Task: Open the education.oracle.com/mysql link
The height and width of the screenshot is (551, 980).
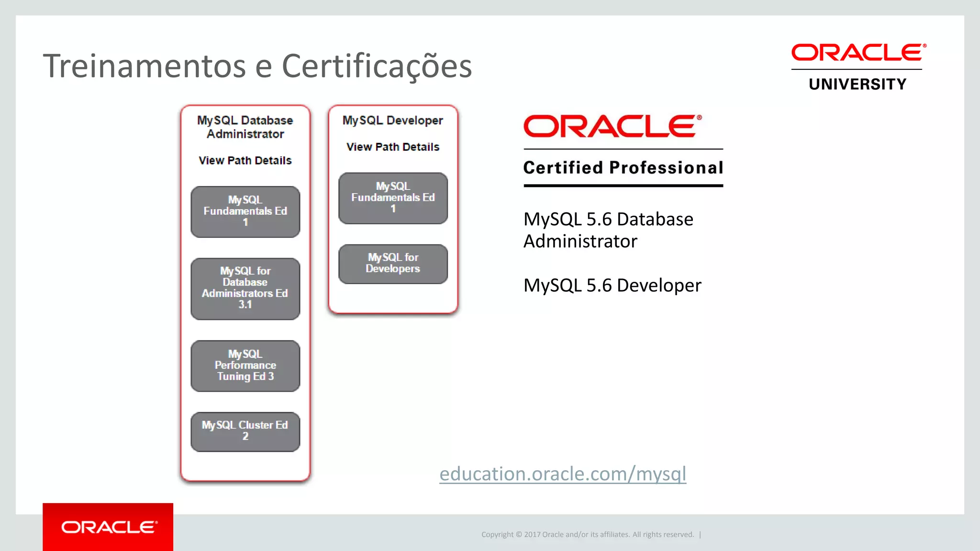Action: [563, 474]
